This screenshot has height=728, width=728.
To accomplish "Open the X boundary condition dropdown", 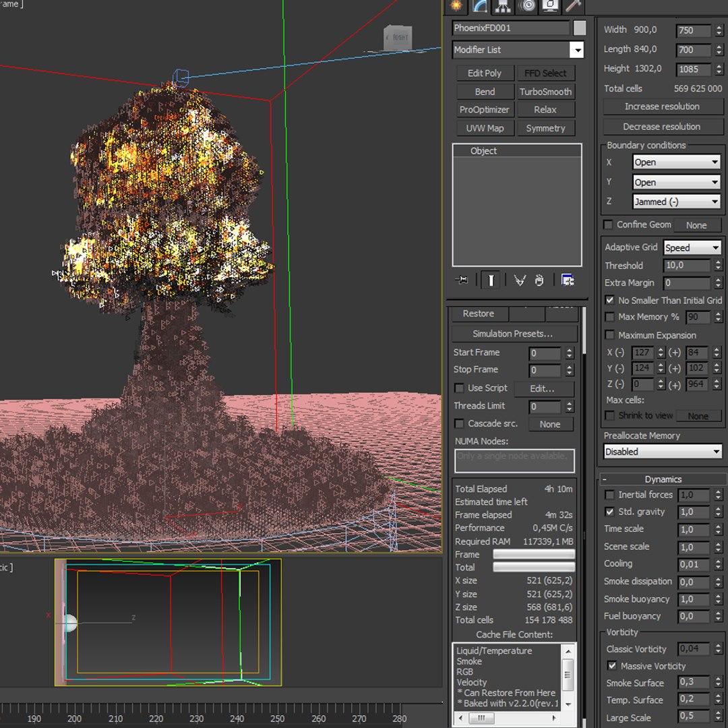I will (677, 162).
